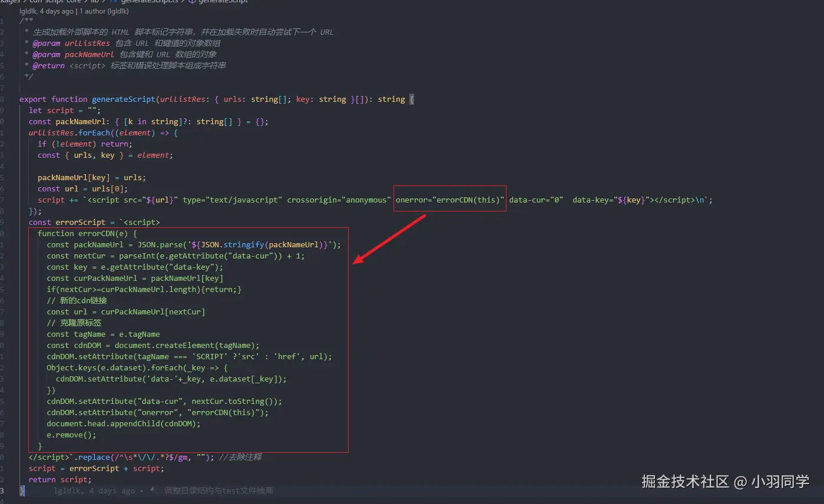Click the comment "//去除注释"

tap(240, 457)
